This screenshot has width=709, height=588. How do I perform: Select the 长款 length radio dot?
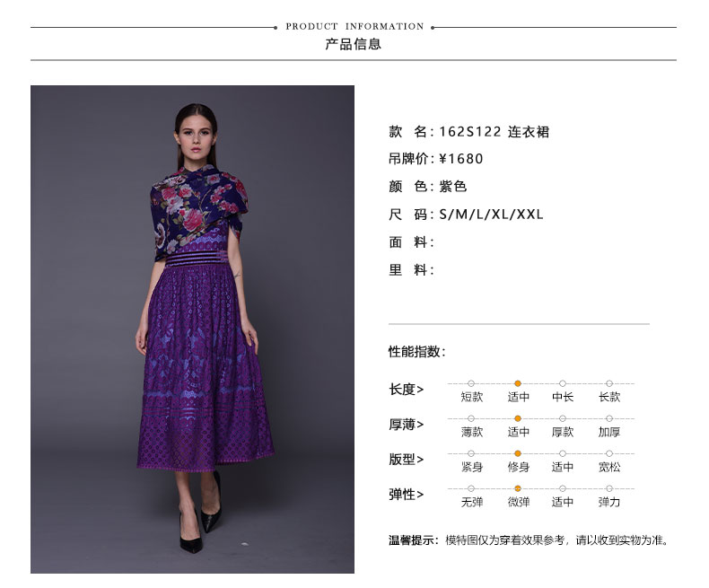[609, 383]
